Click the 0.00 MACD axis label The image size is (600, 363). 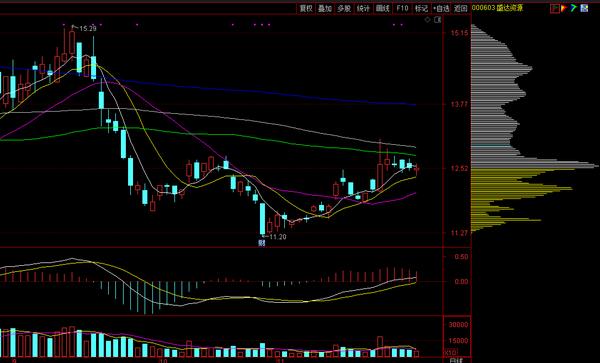point(461,282)
